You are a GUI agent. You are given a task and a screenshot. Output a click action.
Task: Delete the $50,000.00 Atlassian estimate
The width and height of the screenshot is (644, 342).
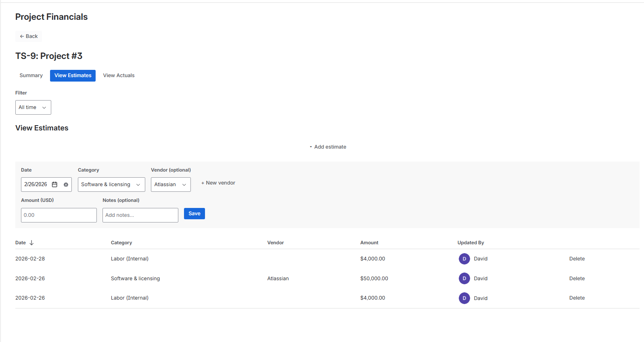point(577,279)
